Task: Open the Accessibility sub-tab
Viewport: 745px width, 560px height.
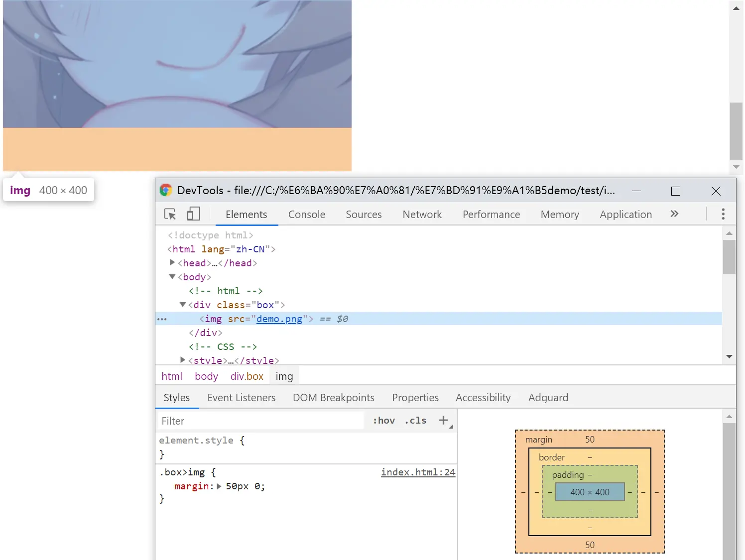Action: [483, 398]
